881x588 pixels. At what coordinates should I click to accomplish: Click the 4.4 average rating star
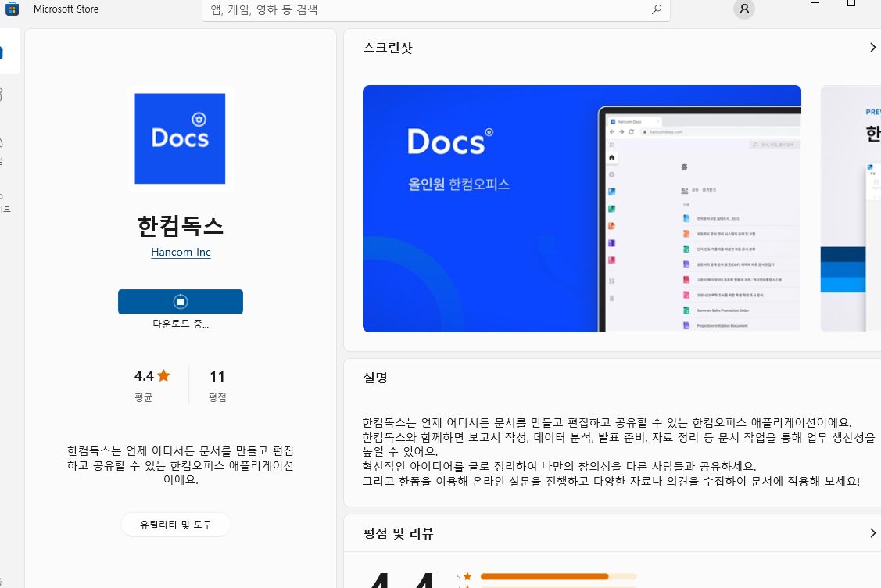pyautogui.click(x=163, y=375)
